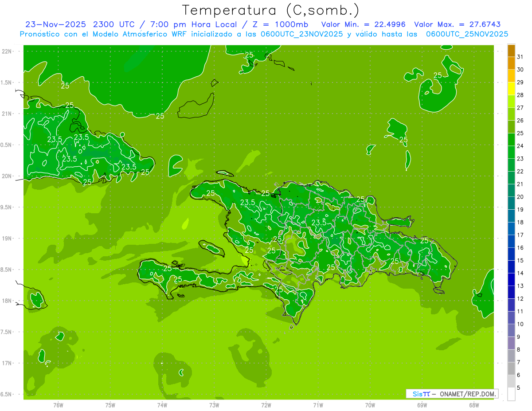The height and width of the screenshot is (411, 532).
Task: Click the '76W' longitude axis label
Action: 58,405
